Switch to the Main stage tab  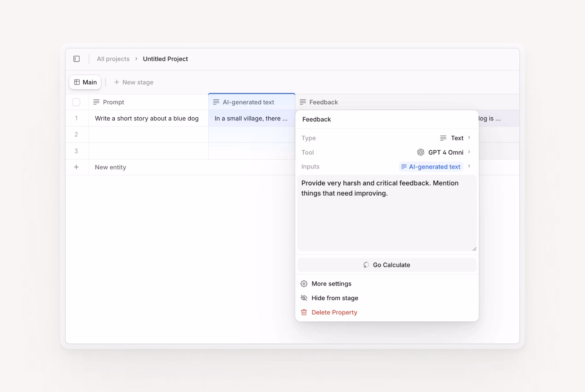[85, 82]
